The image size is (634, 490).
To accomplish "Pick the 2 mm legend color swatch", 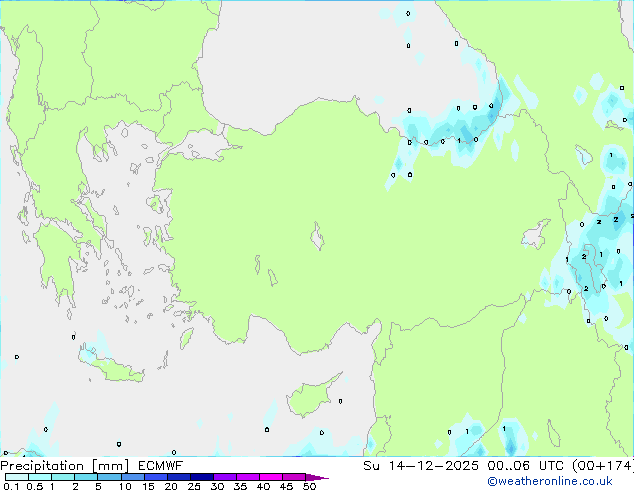I will [x=86, y=477].
